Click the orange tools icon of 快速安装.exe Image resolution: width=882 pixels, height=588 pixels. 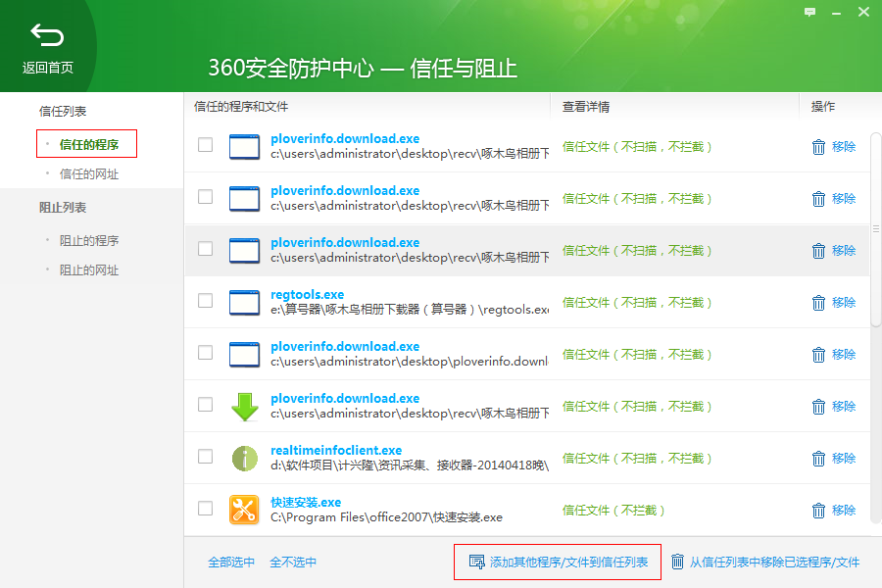coord(244,510)
